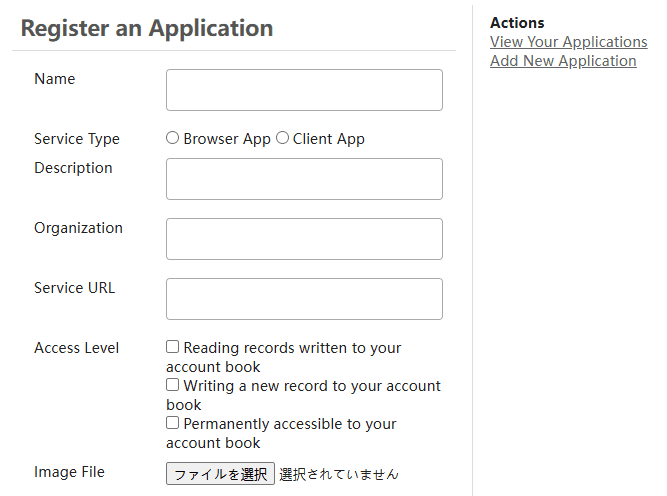Click the Name input field
This screenshot has height=496, width=667.
pyautogui.click(x=304, y=90)
